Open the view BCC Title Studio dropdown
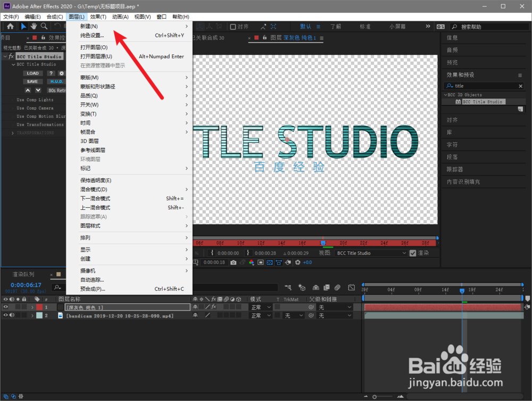 [x=371, y=253]
